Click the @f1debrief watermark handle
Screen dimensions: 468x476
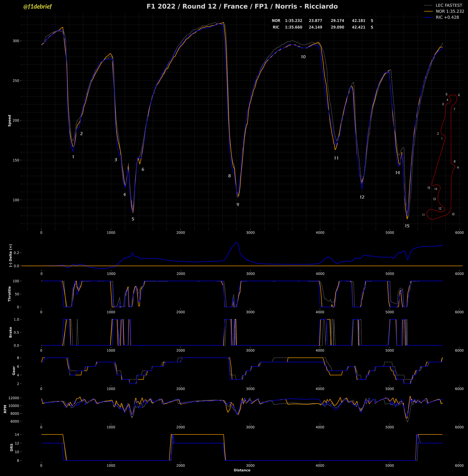click(37, 7)
